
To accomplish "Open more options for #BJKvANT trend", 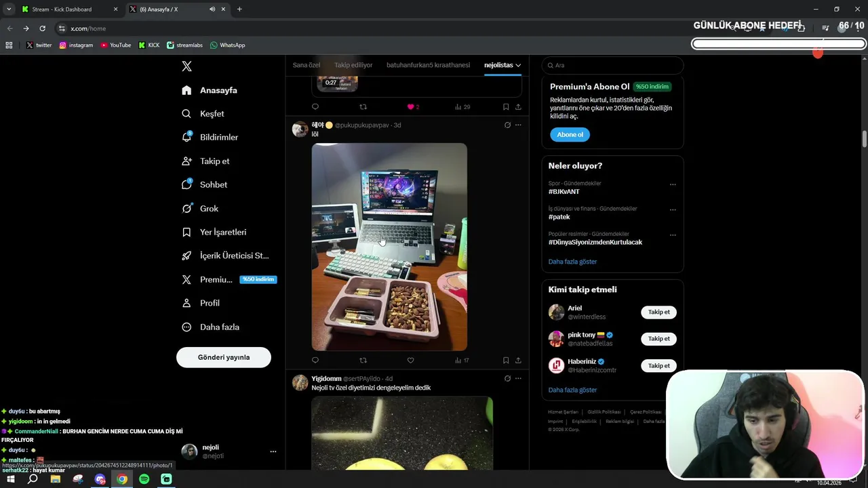I will pos(673,184).
